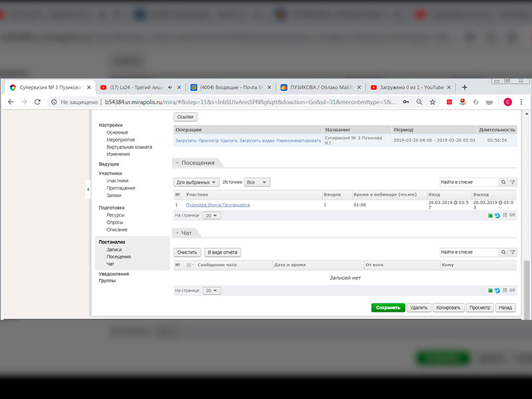Click the zoom magnifier icon in address bar

[x=420, y=102]
